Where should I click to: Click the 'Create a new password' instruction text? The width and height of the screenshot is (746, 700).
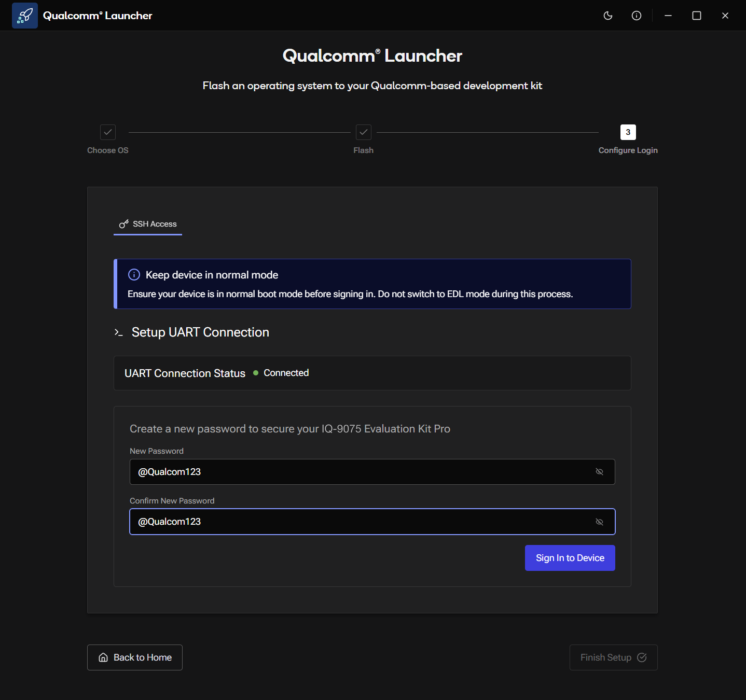coord(290,429)
